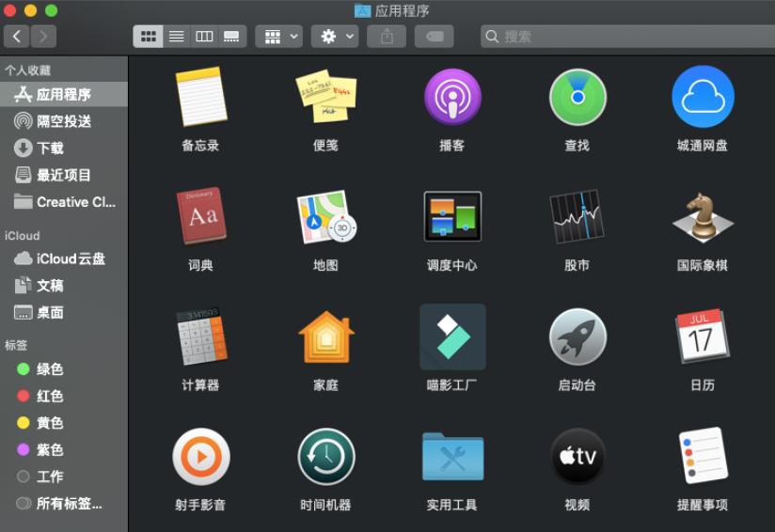
Task: Click the 应用程序 window title folder icon
Action: 363,11
